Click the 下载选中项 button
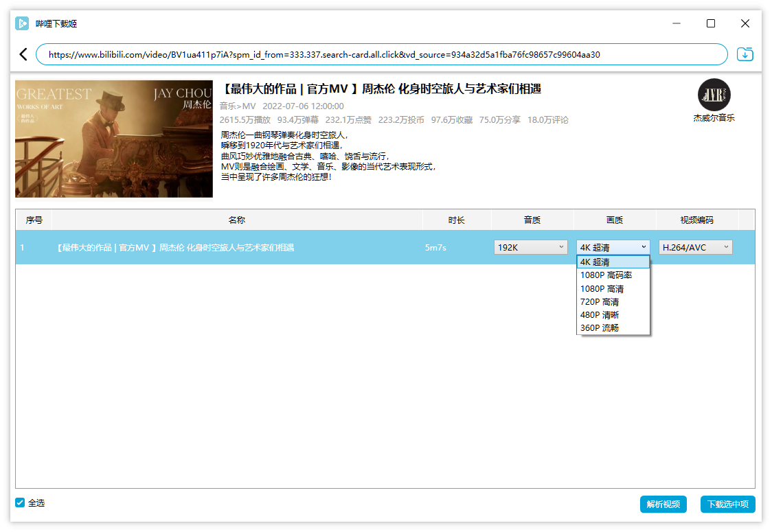The height and width of the screenshot is (532, 772). tap(727, 504)
